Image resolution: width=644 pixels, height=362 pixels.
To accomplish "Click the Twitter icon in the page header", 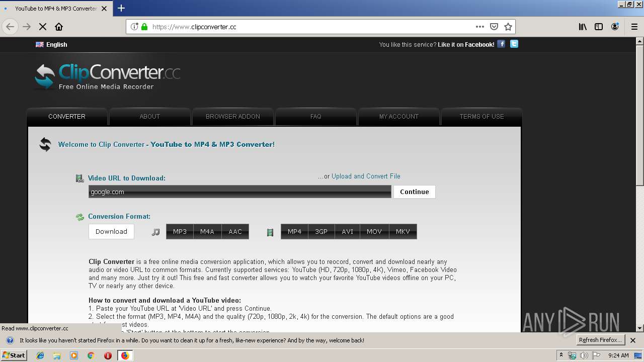I will tap(514, 44).
